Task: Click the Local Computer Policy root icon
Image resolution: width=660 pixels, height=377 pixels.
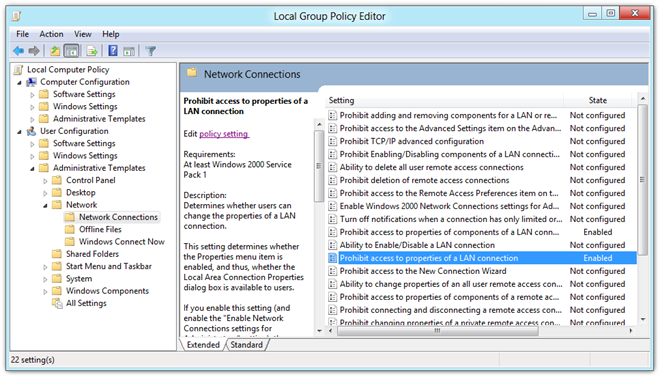Action: coord(18,70)
